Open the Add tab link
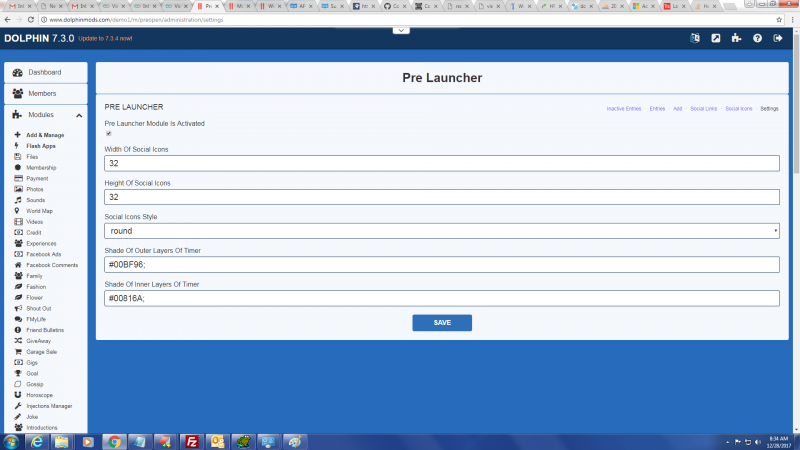Image resolution: width=800 pixels, height=450 pixels. 678,109
